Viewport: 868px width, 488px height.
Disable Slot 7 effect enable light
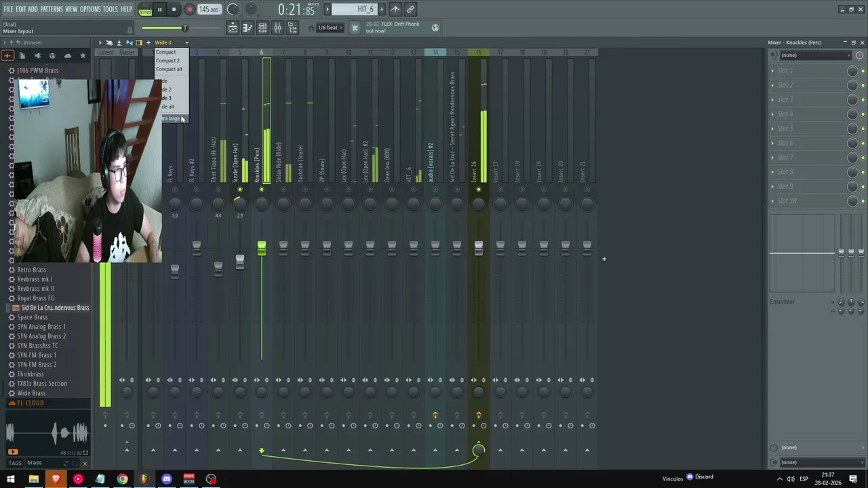863,158
